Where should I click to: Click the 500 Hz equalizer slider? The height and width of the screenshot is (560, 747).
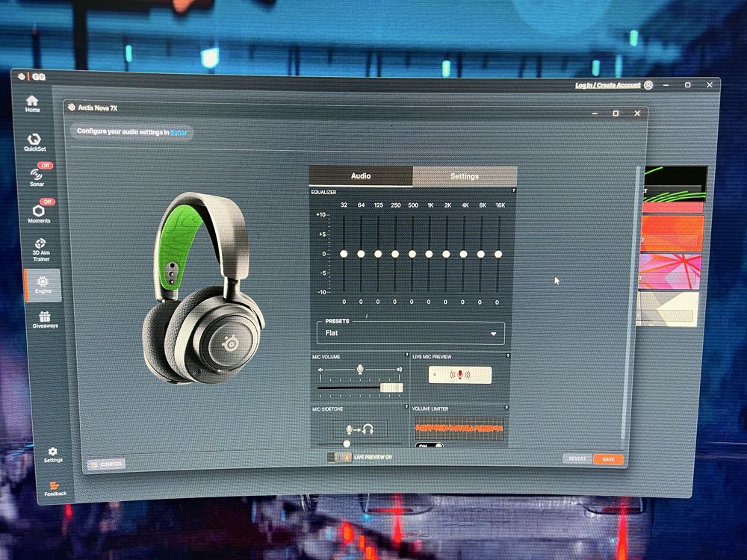tap(412, 255)
